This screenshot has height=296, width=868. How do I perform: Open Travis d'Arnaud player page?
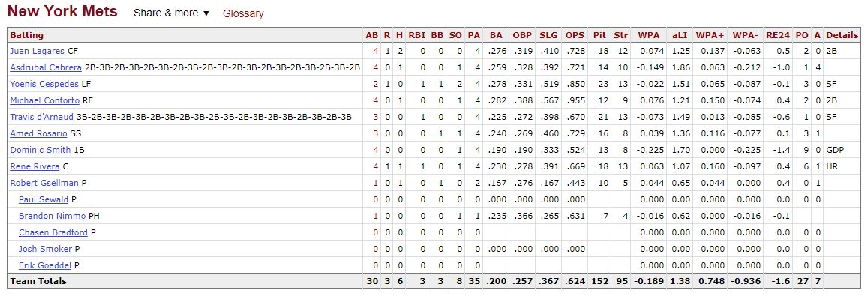41,118
